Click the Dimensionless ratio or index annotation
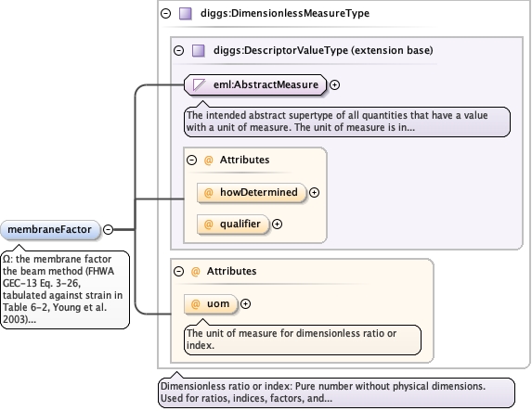The height and width of the screenshot is (411, 532). tap(336, 392)
